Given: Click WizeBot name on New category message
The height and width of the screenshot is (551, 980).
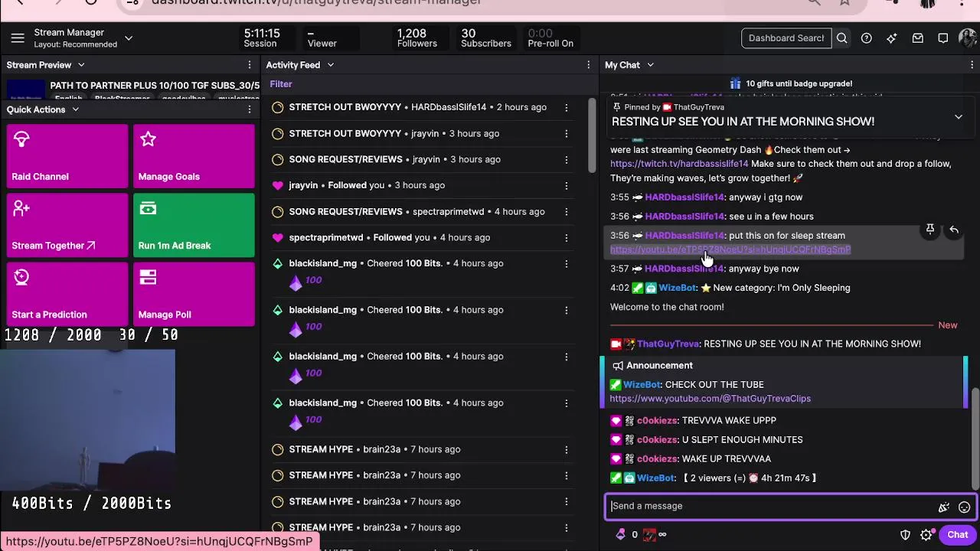Looking at the screenshot, I should (678, 288).
